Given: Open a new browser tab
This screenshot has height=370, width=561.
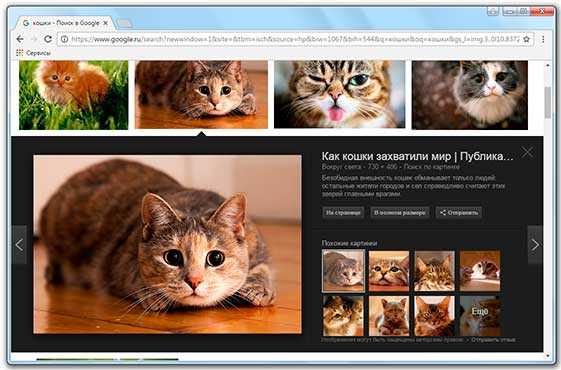Looking at the screenshot, I should (124, 23).
